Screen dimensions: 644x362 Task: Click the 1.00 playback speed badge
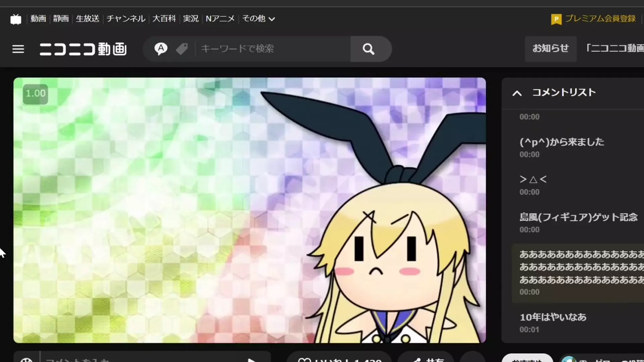coord(36,94)
